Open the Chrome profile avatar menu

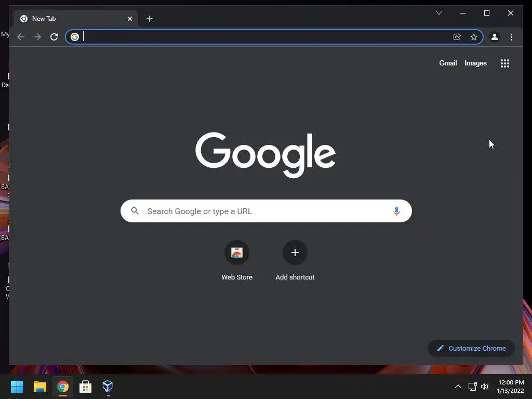(x=495, y=37)
